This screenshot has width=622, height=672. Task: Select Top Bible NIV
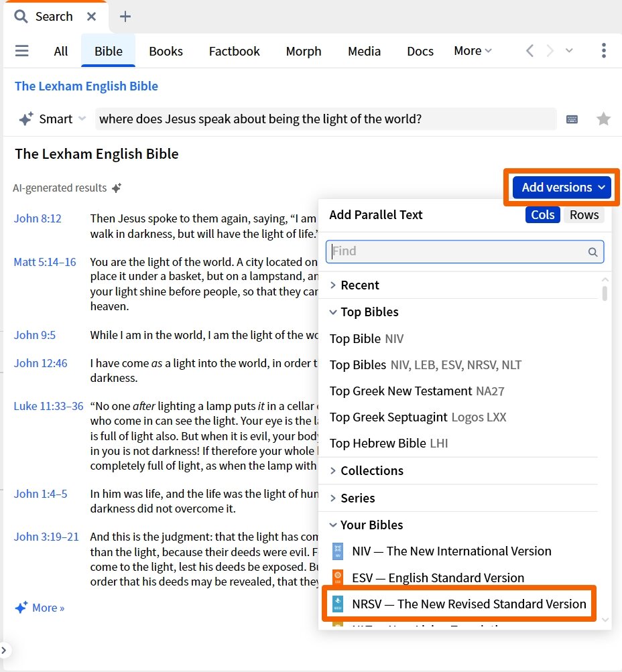click(x=367, y=339)
